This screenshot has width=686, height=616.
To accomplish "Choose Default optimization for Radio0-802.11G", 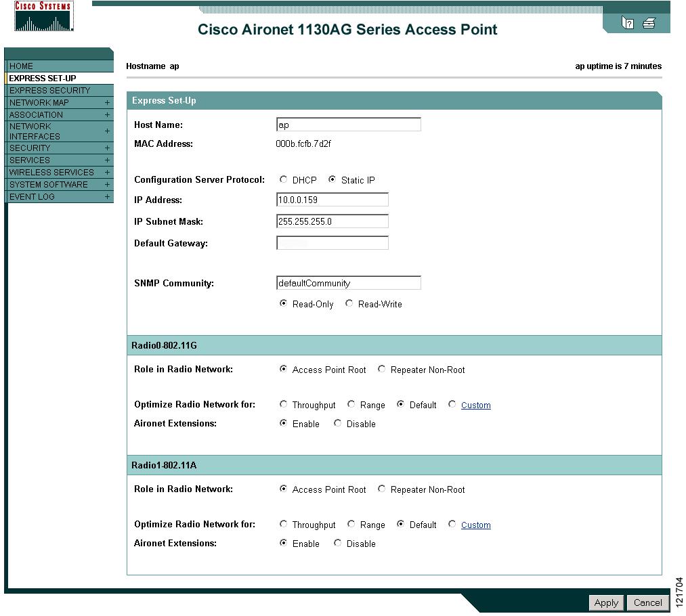I will [400, 404].
